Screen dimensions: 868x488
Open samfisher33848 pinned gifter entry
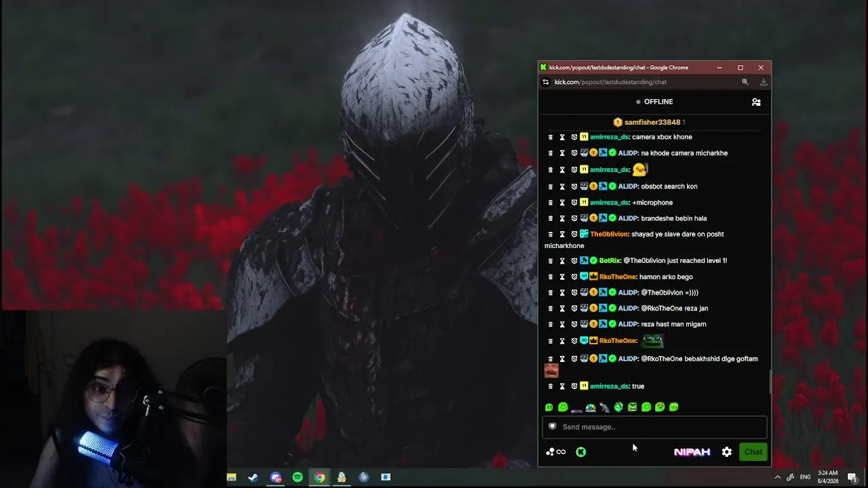tap(649, 122)
